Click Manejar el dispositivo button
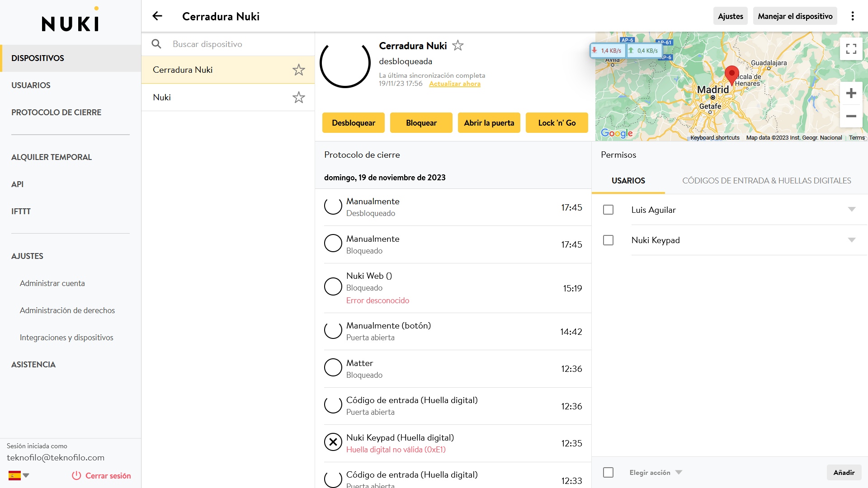Viewport: 868px width, 488px height. (795, 16)
